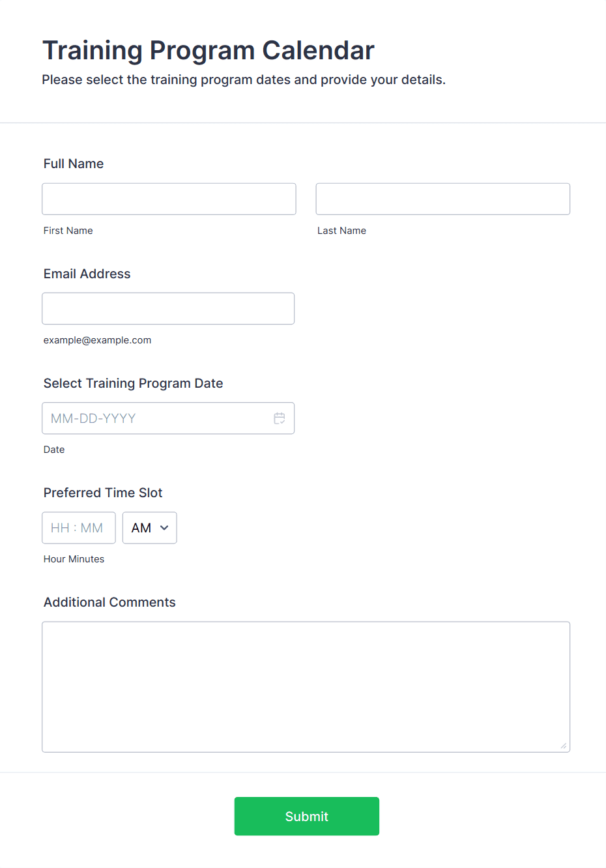Click the example@example.com hint text
Viewport: 606px width, 868px height.
coord(98,340)
